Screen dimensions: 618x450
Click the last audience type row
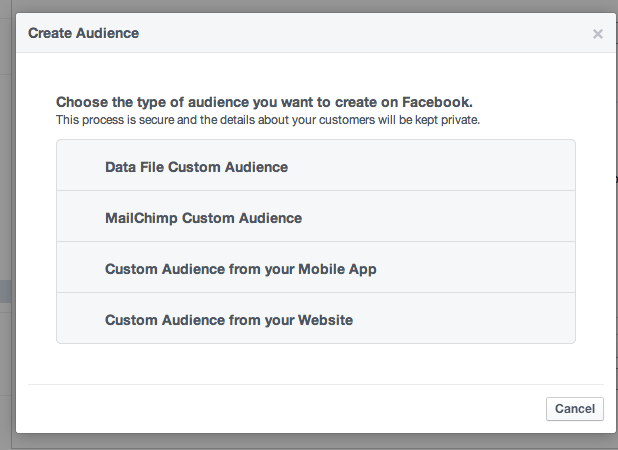316,319
